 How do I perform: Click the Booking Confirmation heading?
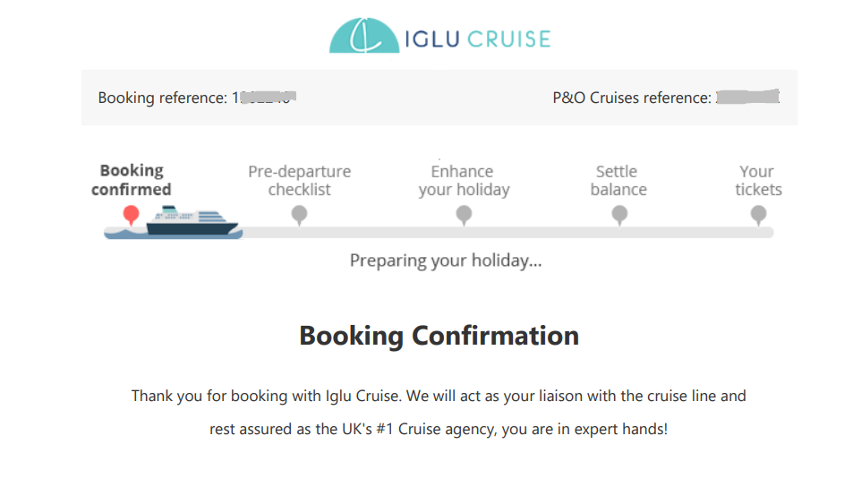pyautogui.click(x=439, y=336)
